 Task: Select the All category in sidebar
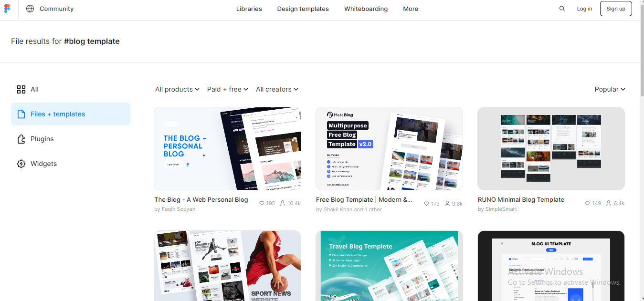[x=71, y=89]
